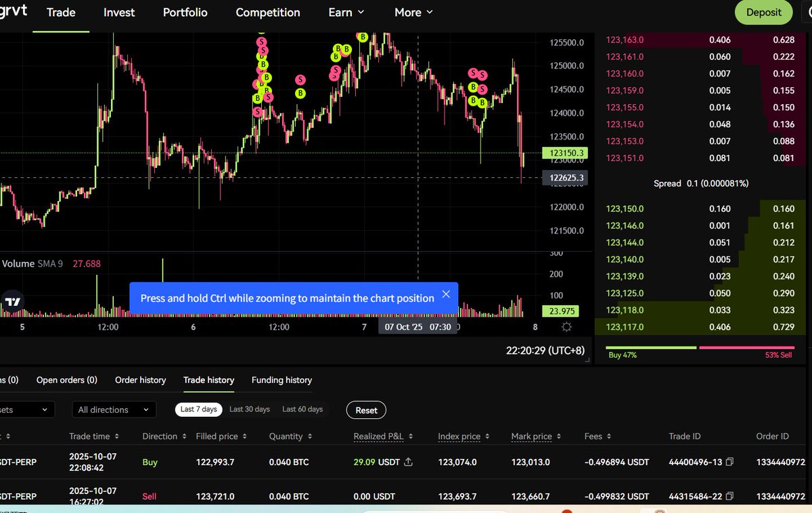Open the Trade menu tab
Viewport: 812px width, 513px height.
(x=61, y=12)
